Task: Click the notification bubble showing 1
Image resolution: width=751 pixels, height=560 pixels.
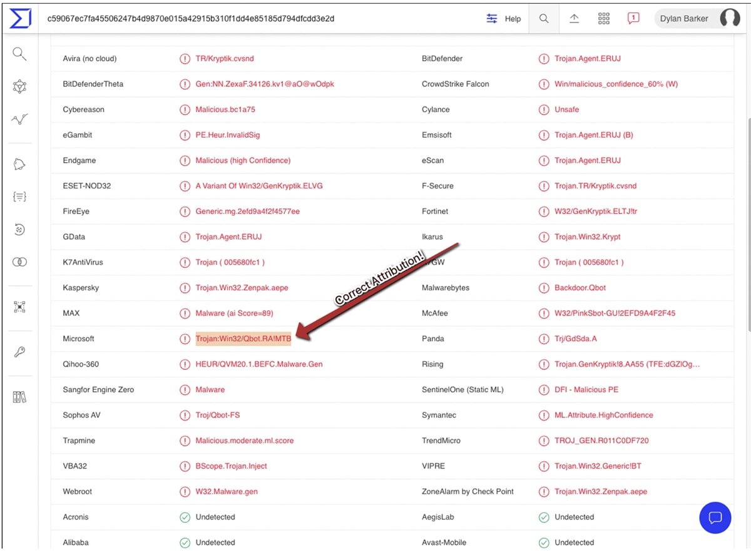Action: tap(633, 19)
